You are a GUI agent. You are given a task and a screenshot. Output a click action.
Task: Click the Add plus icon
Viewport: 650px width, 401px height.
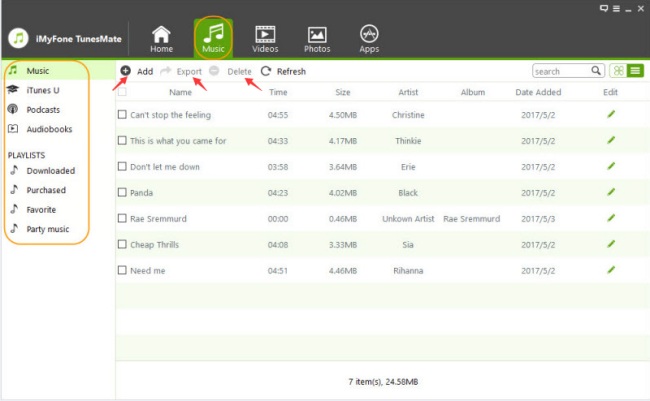pyautogui.click(x=126, y=71)
